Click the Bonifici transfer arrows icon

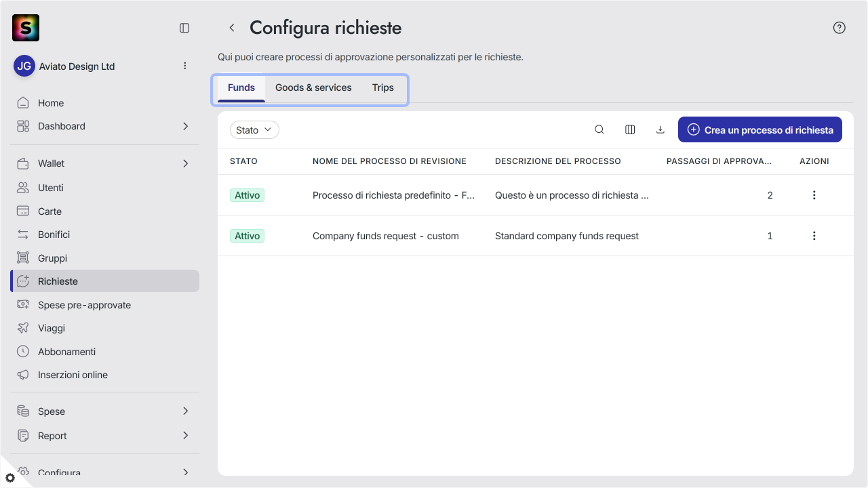[x=23, y=235]
